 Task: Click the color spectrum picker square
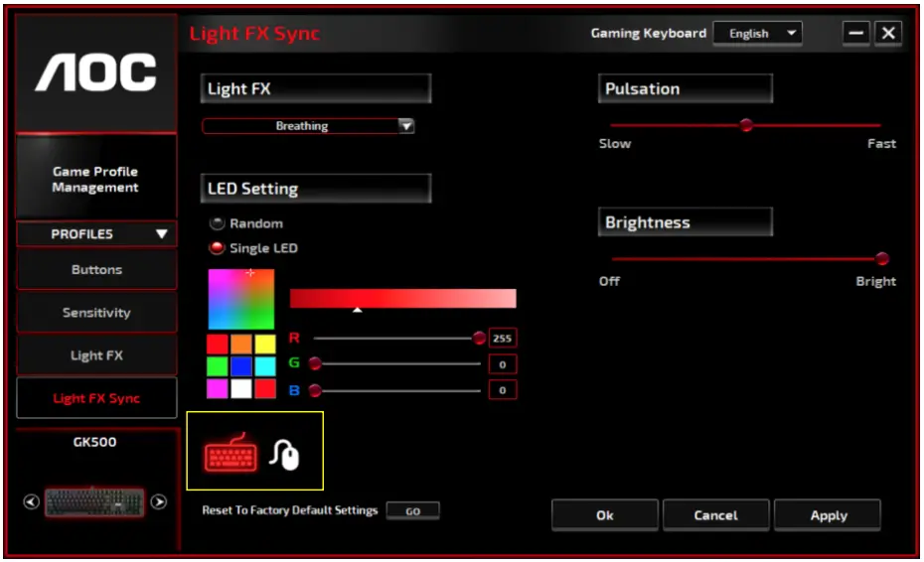pyautogui.click(x=241, y=299)
